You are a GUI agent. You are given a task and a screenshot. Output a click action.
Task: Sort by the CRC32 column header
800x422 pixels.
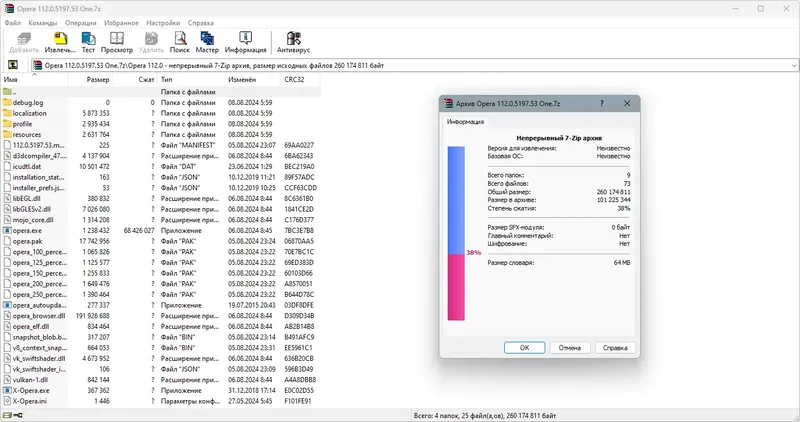coord(301,80)
